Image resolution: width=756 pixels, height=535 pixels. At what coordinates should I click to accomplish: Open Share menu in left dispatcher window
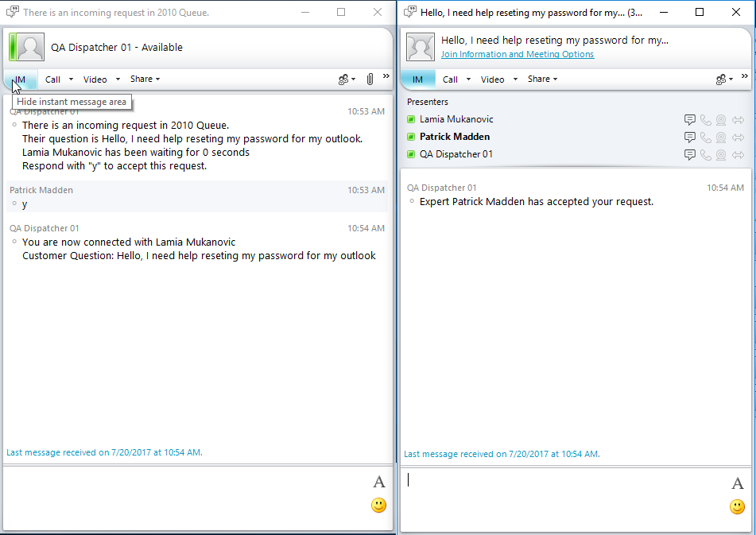coord(145,79)
